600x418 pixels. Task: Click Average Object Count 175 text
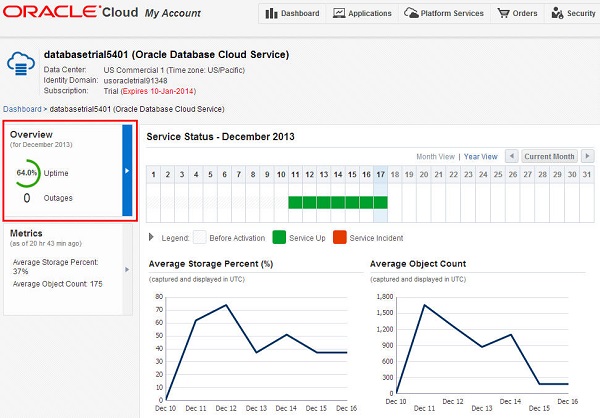click(57, 284)
